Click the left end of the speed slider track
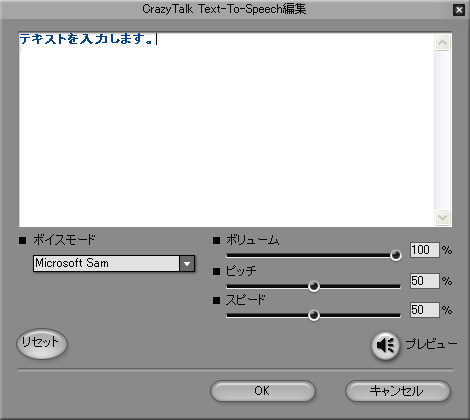Screen dimensions: 470x420 [x=229, y=315]
